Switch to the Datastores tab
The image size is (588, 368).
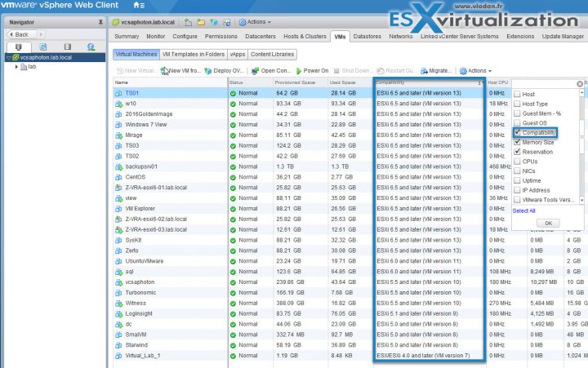click(x=367, y=37)
